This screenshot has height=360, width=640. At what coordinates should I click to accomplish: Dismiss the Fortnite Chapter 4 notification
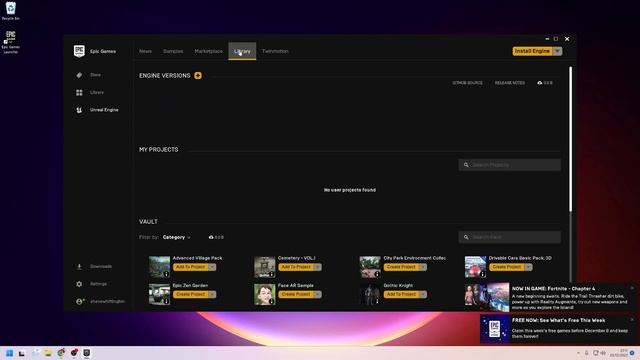coord(632,288)
